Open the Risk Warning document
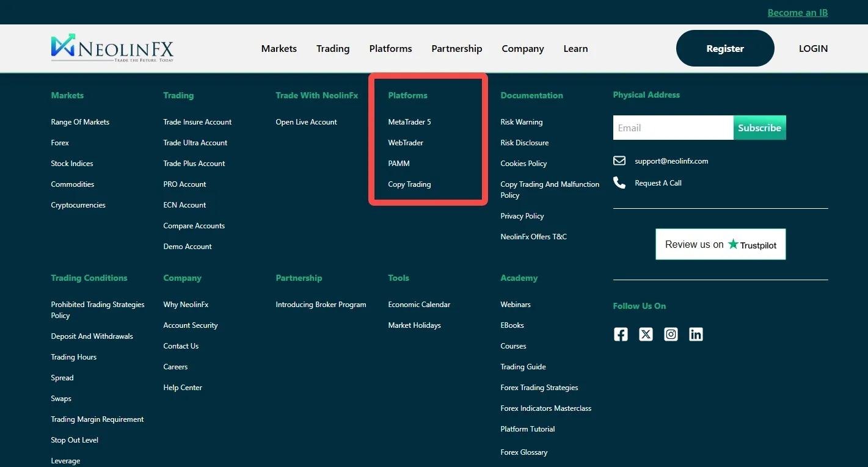The image size is (868, 467). point(522,122)
